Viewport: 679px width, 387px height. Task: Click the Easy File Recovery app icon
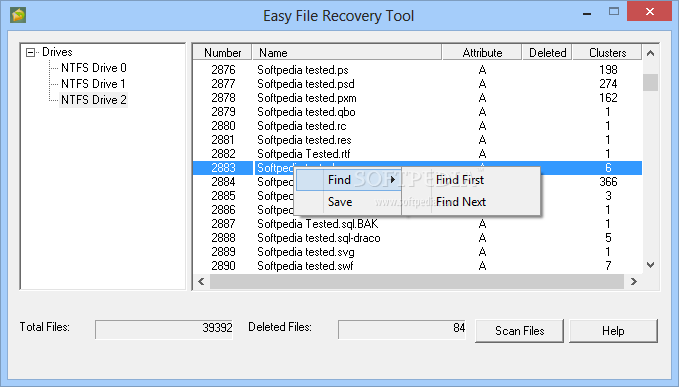click(18, 15)
